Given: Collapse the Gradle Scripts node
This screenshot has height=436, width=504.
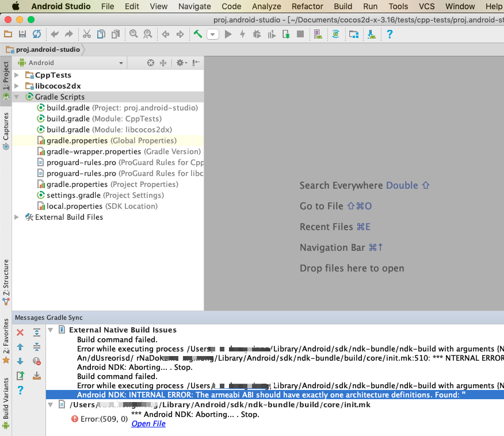Looking at the screenshot, I should tap(17, 97).
